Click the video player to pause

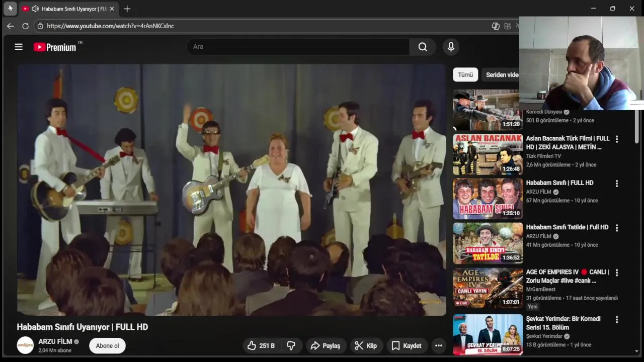[x=231, y=190]
